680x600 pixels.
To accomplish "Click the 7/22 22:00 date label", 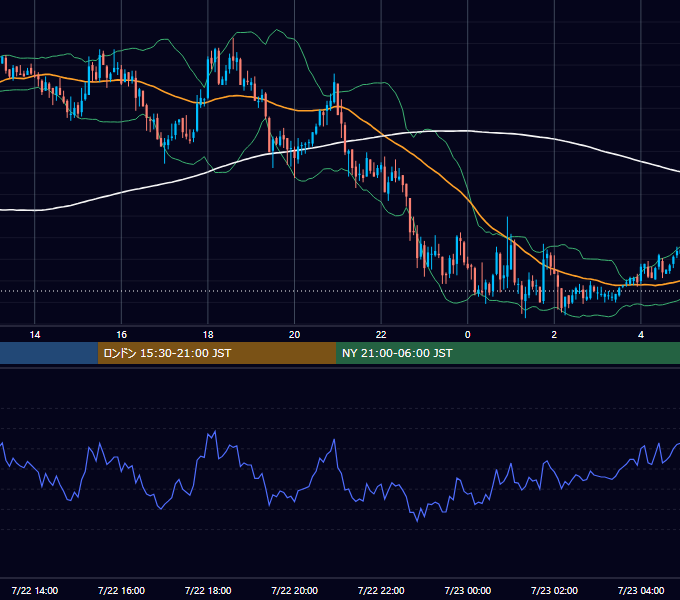I will coord(381,590).
